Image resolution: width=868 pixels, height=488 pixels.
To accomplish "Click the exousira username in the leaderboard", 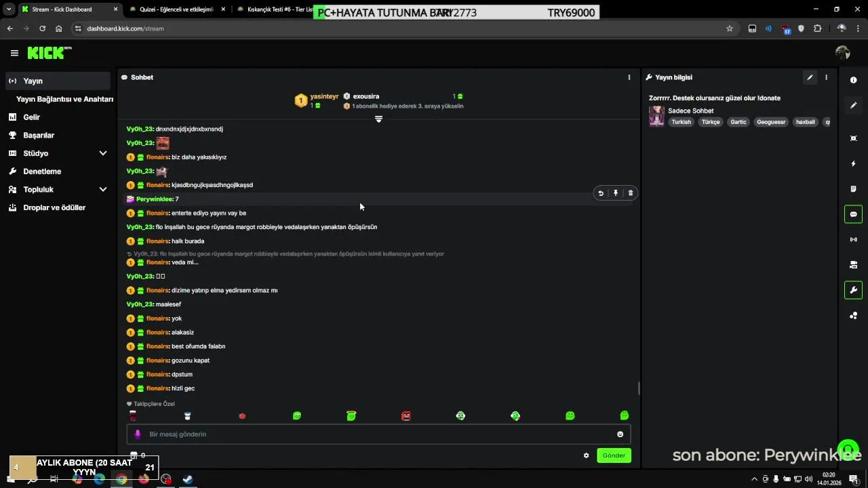I will [366, 96].
